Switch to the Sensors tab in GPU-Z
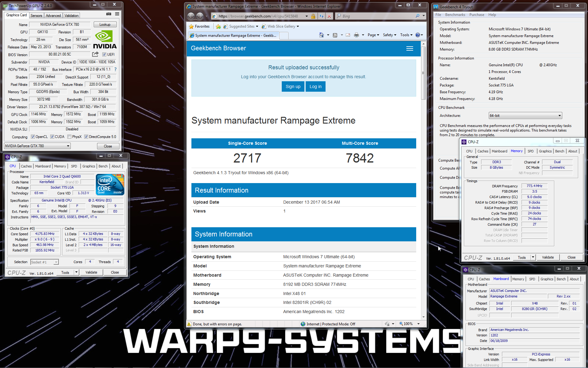The image size is (588, 368). 36,16
